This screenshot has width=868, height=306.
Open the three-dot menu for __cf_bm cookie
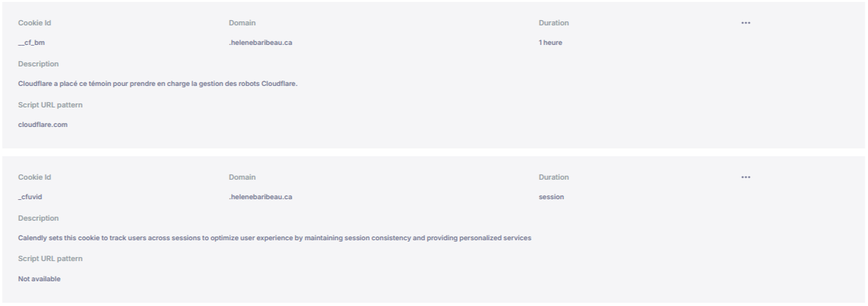[x=746, y=23]
